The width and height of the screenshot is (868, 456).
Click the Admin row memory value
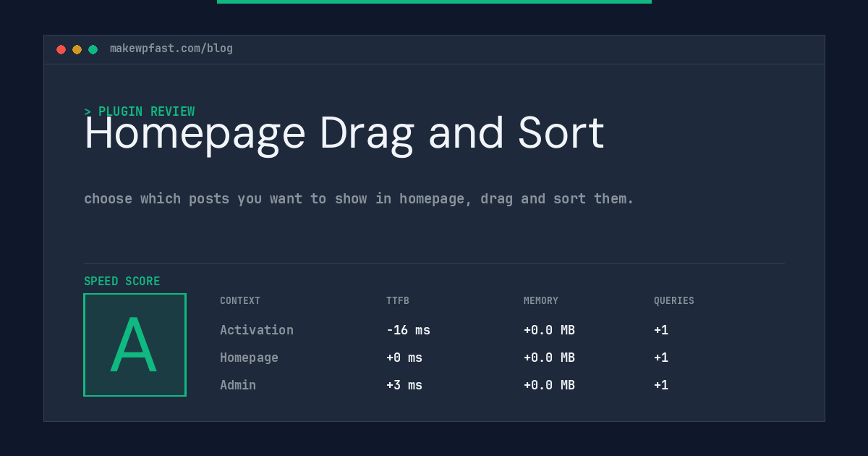pos(549,385)
